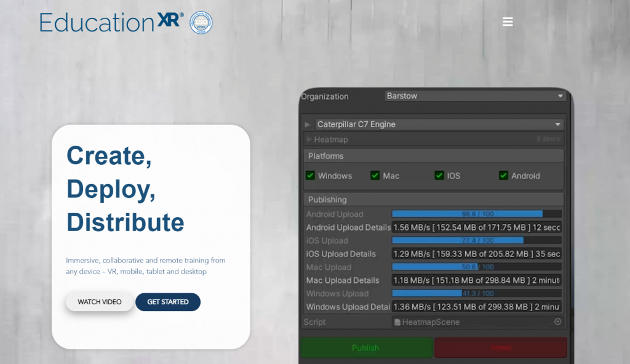Click the 'Script' label
This screenshot has width=630, height=364.
pos(314,322)
